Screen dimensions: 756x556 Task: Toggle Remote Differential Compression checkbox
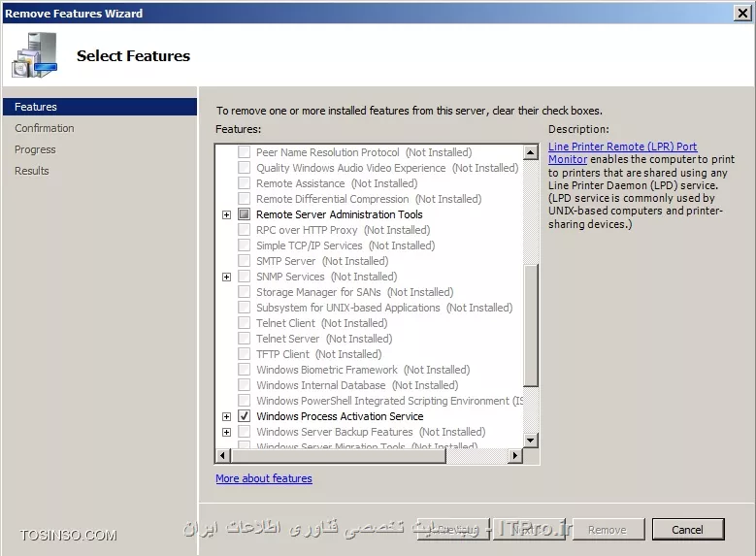(x=244, y=199)
